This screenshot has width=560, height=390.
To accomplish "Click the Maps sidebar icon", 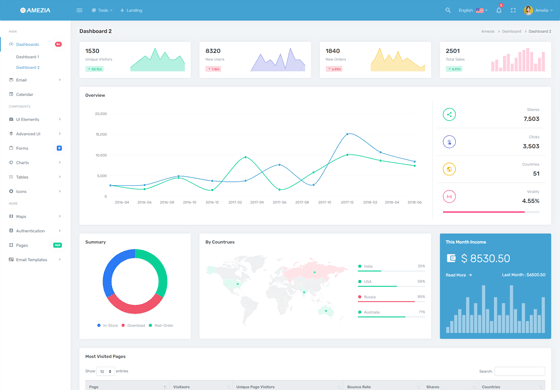I will (x=11, y=216).
